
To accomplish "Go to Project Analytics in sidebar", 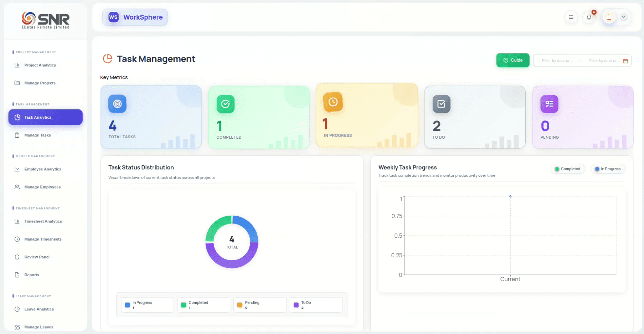I will click(40, 65).
